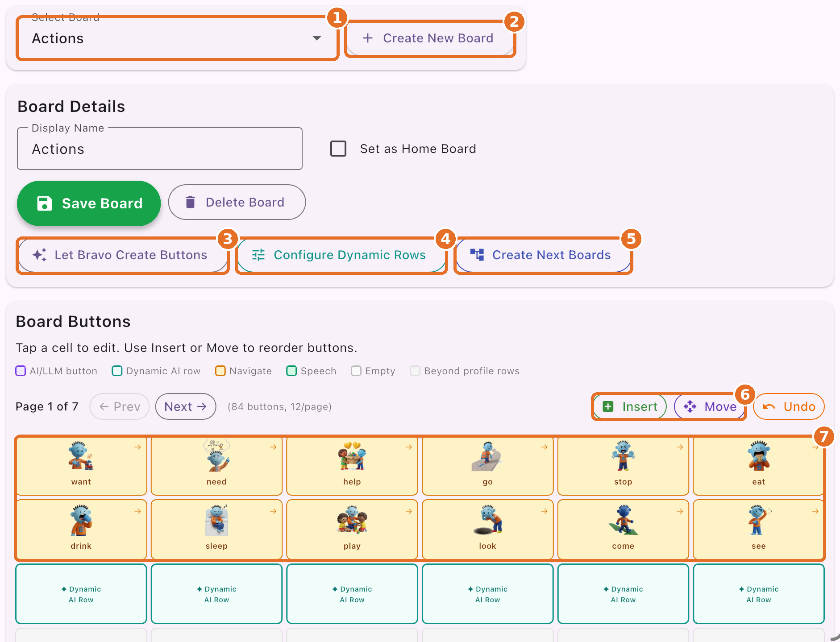Select the stop button cell
840x642 pixels.
click(x=623, y=466)
